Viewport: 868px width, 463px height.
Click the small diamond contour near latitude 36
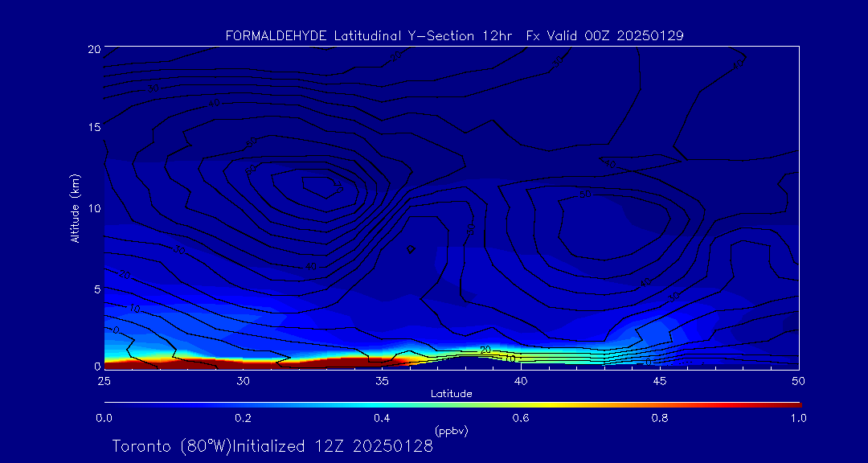click(x=411, y=249)
